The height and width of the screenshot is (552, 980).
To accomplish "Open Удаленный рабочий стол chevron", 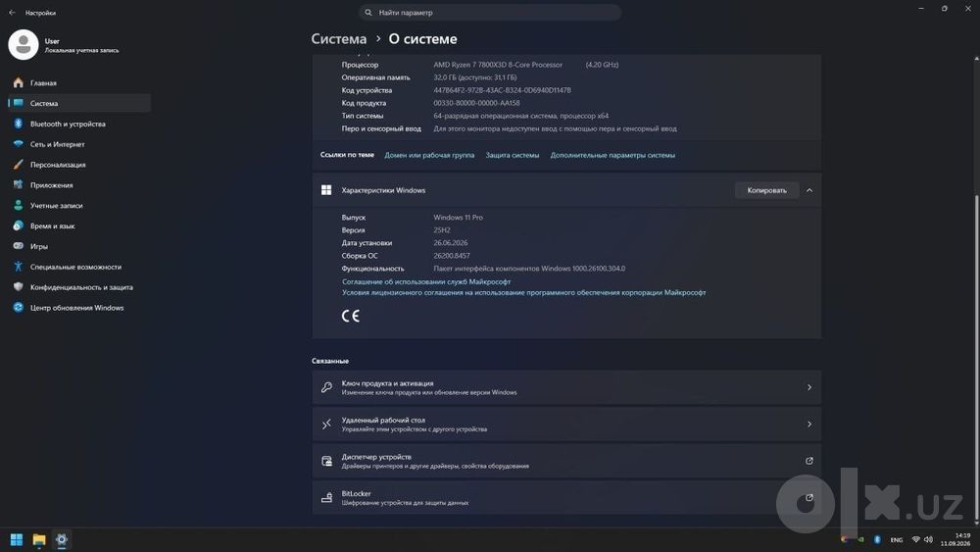I will [x=809, y=425].
